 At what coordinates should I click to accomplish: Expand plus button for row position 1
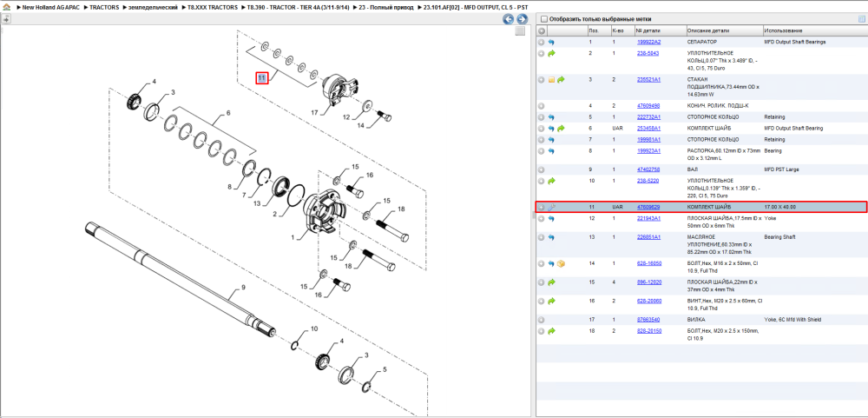(542, 42)
